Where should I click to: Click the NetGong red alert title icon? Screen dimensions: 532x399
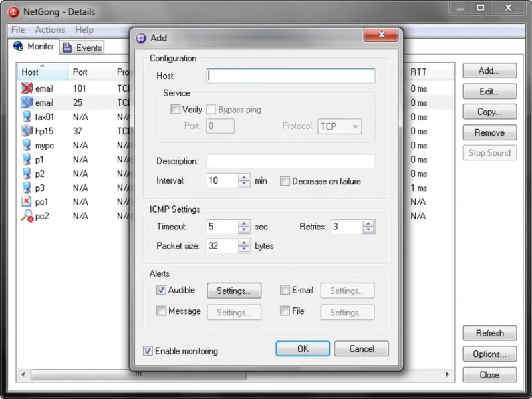(13, 12)
